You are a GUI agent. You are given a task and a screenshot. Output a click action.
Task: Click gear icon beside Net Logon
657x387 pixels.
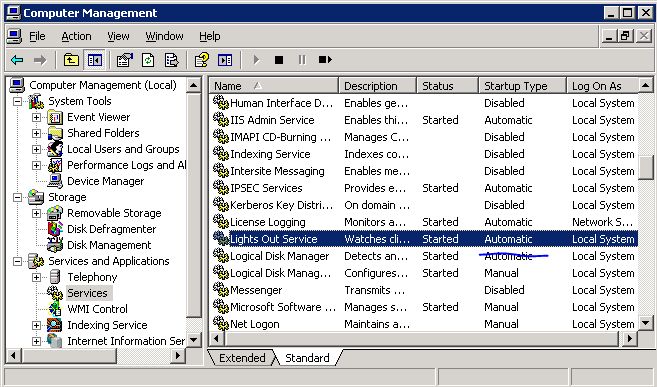pos(221,324)
